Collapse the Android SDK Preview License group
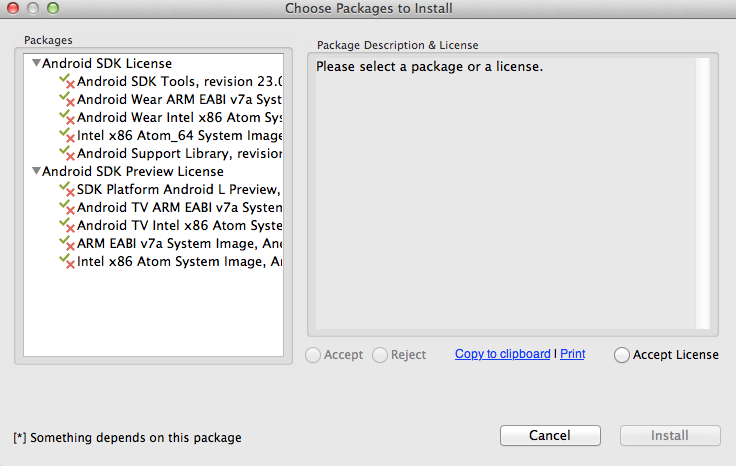 36,172
